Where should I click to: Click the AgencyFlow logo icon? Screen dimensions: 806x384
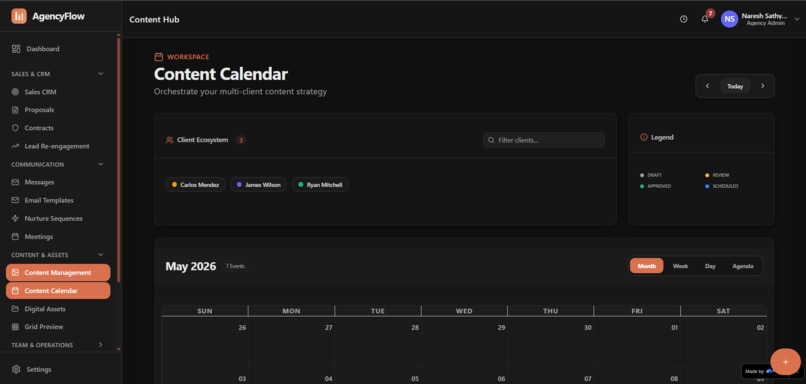click(19, 16)
